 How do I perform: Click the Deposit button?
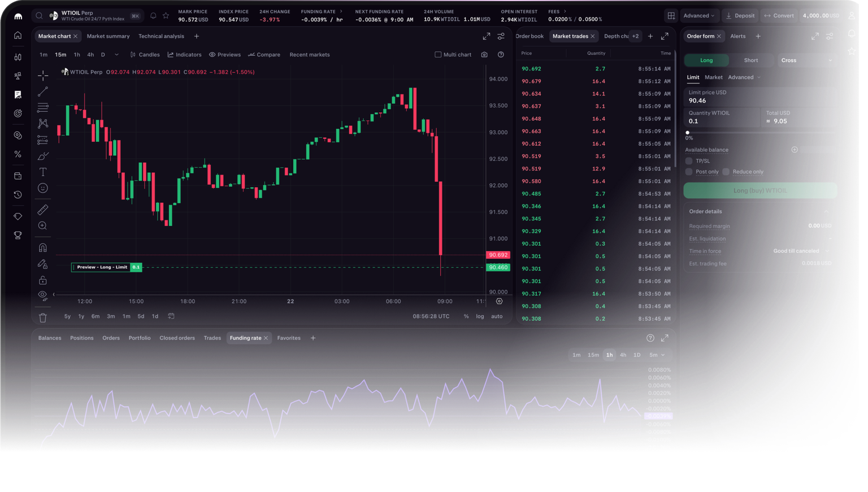pos(740,16)
